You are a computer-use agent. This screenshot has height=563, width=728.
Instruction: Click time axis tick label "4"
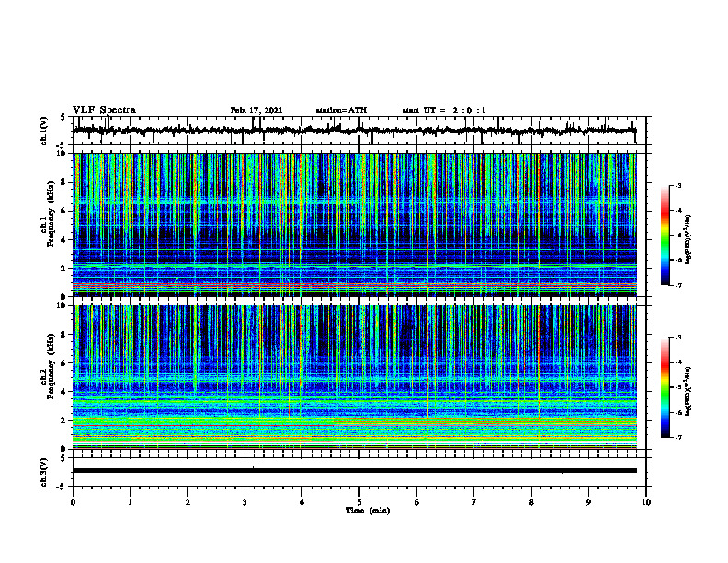(x=301, y=502)
